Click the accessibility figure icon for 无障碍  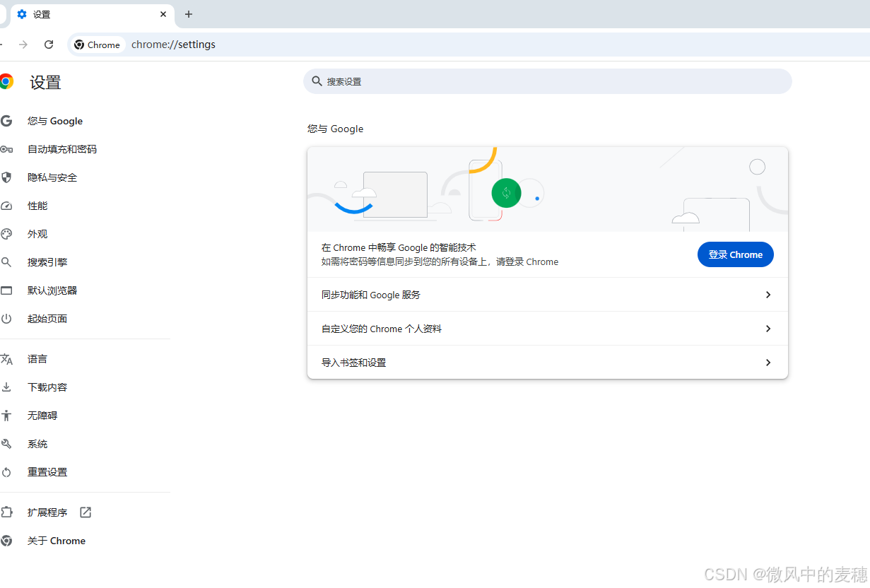(x=6, y=416)
